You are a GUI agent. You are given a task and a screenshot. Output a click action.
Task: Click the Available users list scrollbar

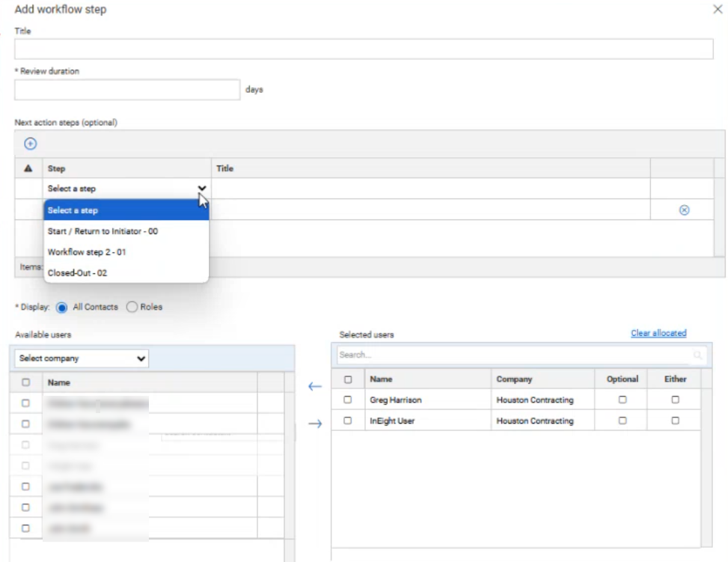pyautogui.click(x=290, y=467)
